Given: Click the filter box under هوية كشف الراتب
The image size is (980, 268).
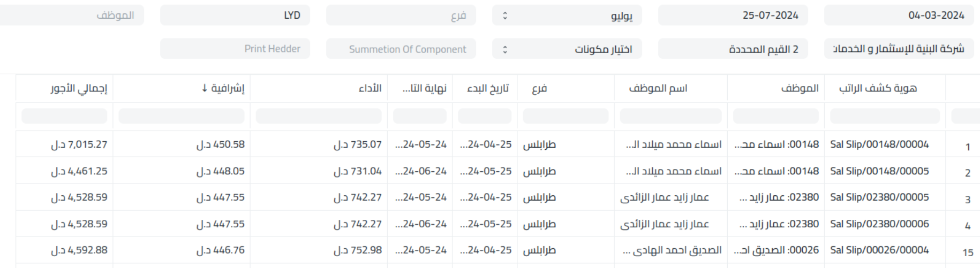Looking at the screenshot, I should point(885,116).
